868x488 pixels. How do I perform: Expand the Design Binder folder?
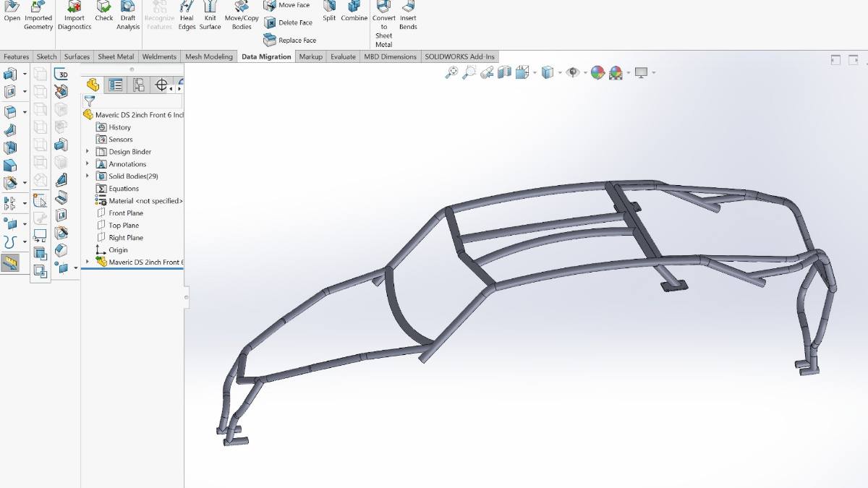(x=88, y=152)
